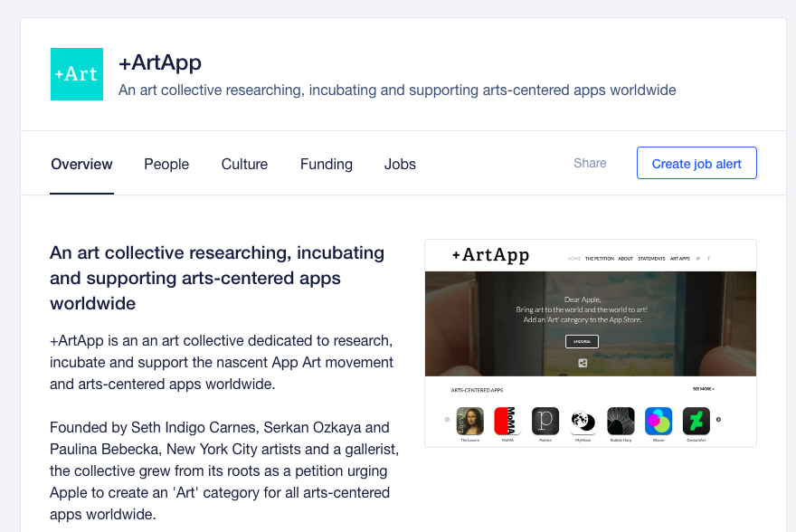The height and width of the screenshot is (532, 796).
Task: Open the Funding tab
Action: [x=327, y=164]
